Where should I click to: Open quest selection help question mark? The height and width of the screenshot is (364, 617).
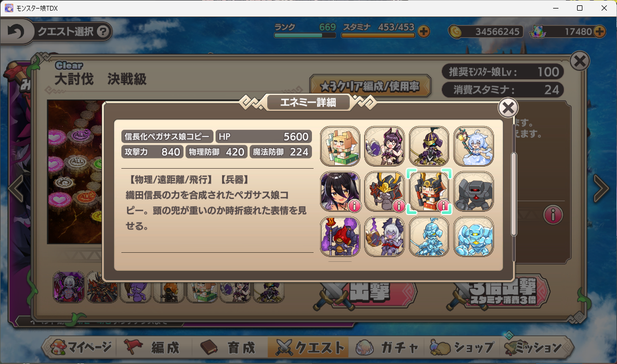pyautogui.click(x=103, y=31)
